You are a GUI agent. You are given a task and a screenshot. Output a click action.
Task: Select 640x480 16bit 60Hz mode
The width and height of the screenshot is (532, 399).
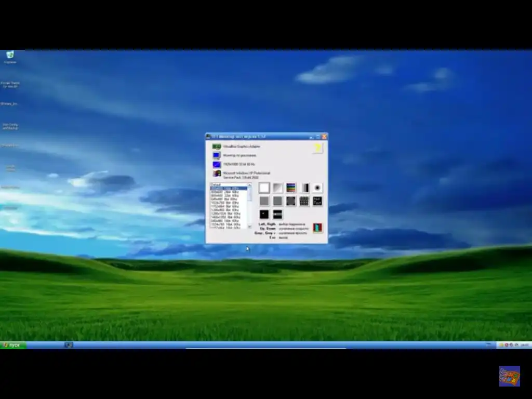click(x=229, y=221)
